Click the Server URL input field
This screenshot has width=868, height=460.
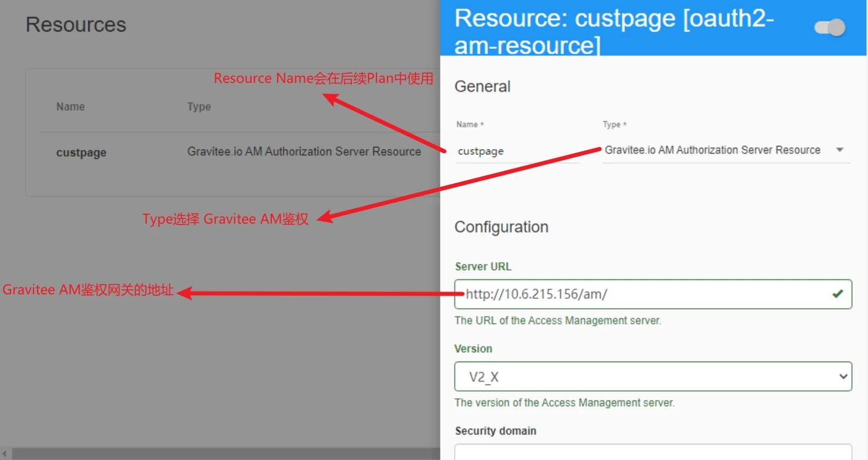tap(653, 294)
